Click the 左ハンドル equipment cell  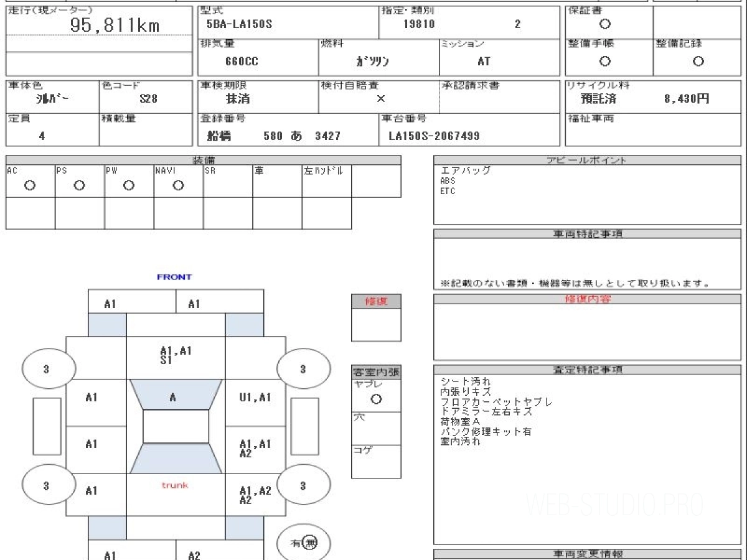pyautogui.click(x=327, y=181)
